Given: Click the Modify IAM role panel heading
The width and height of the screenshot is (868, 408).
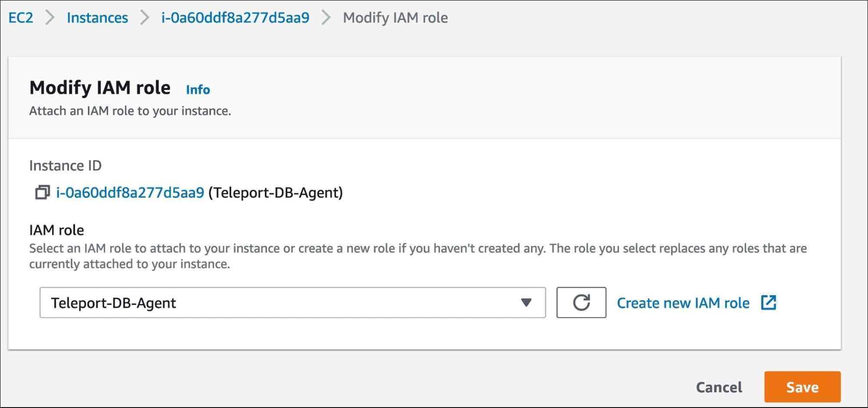Looking at the screenshot, I should pyautogui.click(x=100, y=88).
